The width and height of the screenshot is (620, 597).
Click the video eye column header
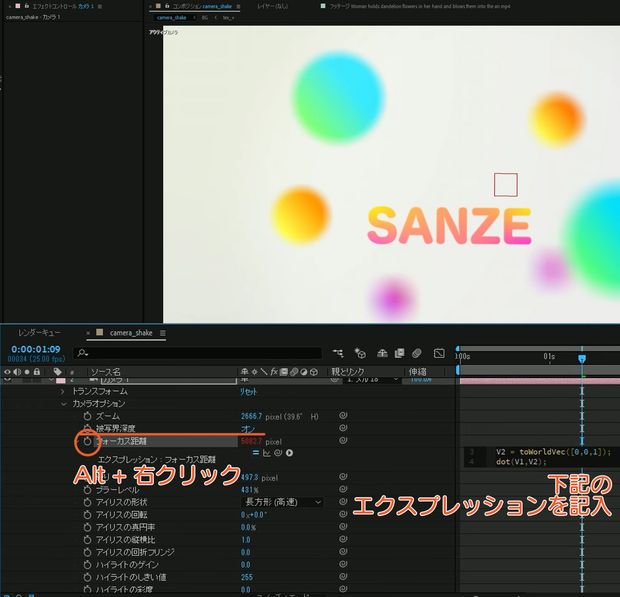pyautogui.click(x=7, y=372)
